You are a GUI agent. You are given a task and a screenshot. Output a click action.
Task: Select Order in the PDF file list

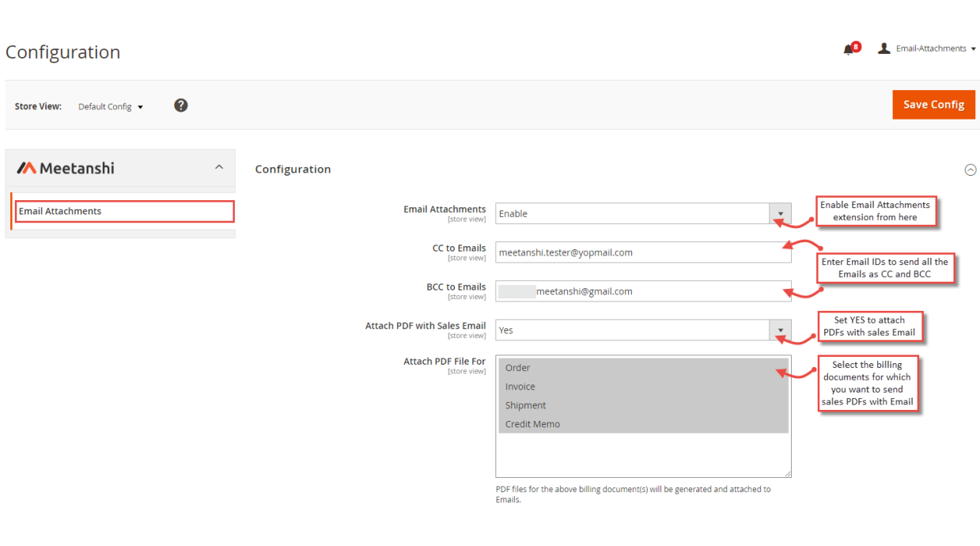[643, 368]
